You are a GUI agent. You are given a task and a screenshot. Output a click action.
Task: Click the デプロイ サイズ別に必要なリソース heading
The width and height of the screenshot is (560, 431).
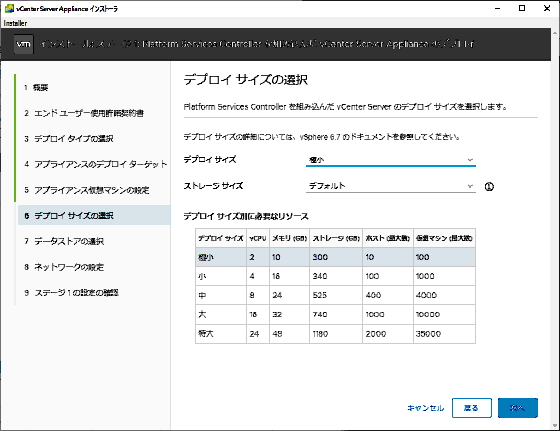(x=246, y=216)
